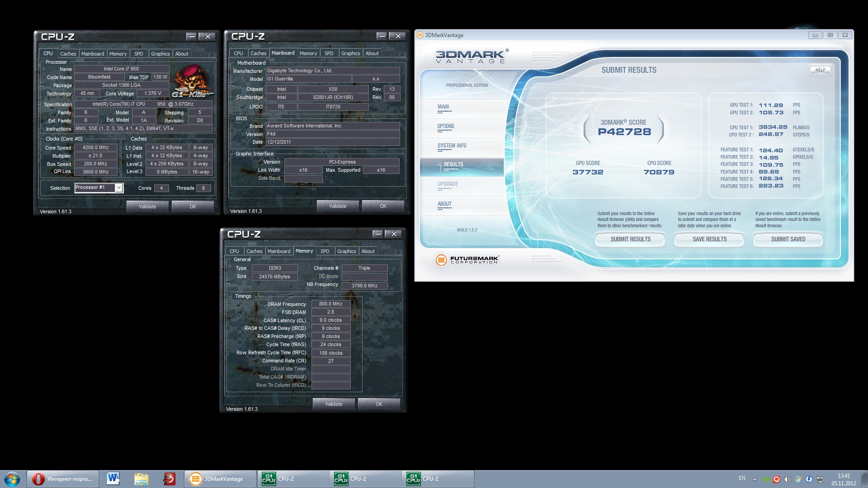Image resolution: width=868 pixels, height=488 pixels.
Task: Click the red pinned app icon in taskbar
Action: 169,479
